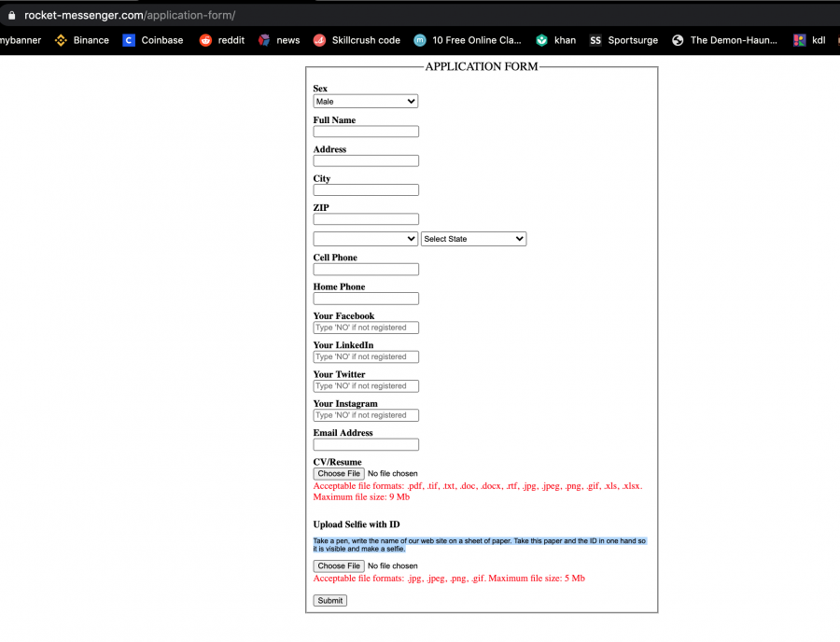This screenshot has height=642, width=840.
Task: Click the City input field
Action: 366,189
